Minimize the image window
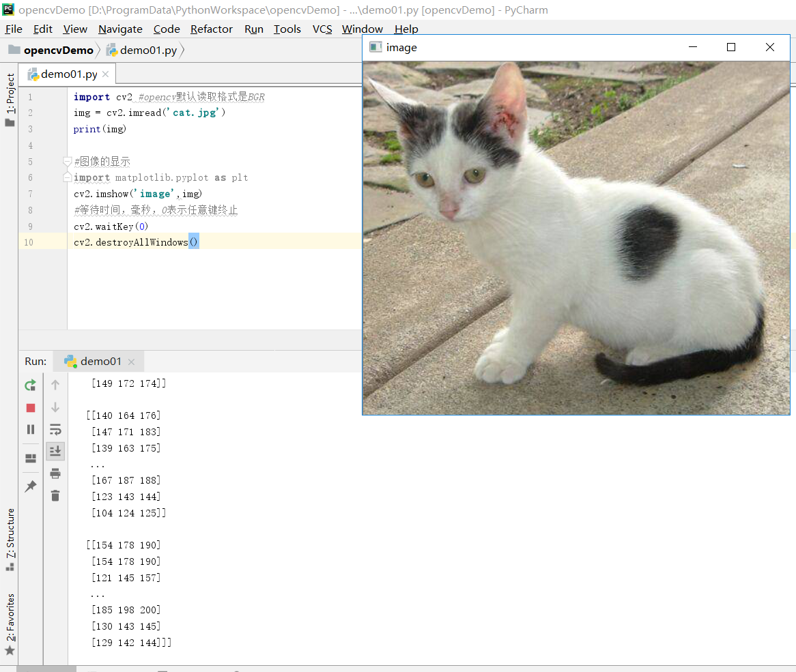This screenshot has width=796, height=672. click(693, 47)
